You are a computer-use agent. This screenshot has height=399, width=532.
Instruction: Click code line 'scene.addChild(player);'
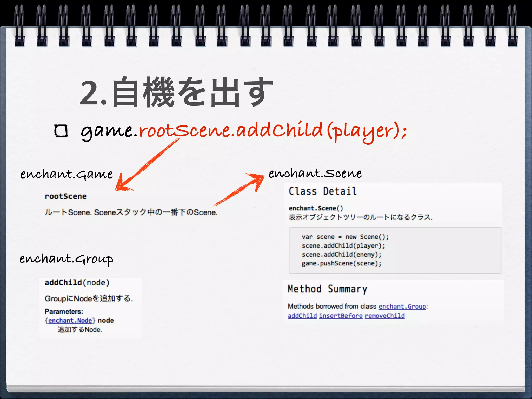click(x=343, y=246)
